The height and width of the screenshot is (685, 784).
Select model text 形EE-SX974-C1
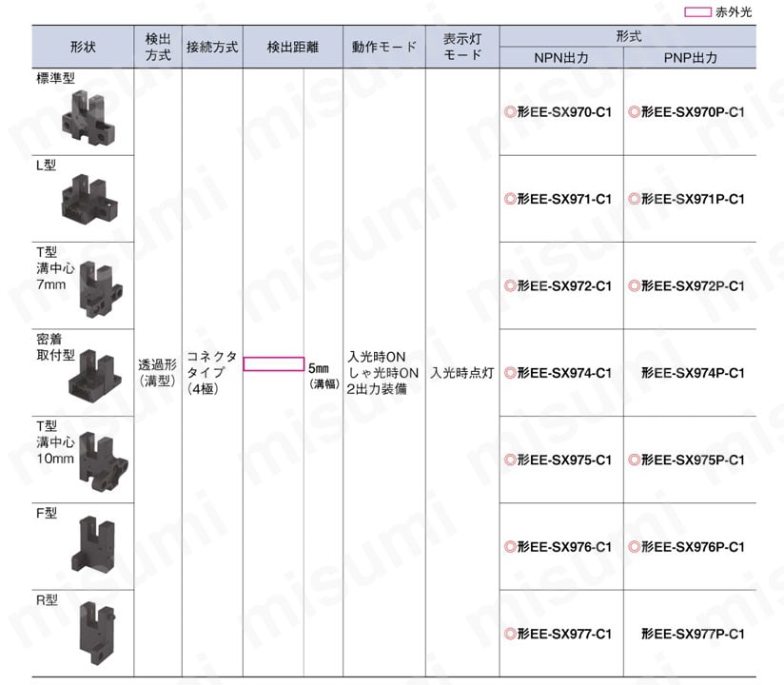pos(564,373)
